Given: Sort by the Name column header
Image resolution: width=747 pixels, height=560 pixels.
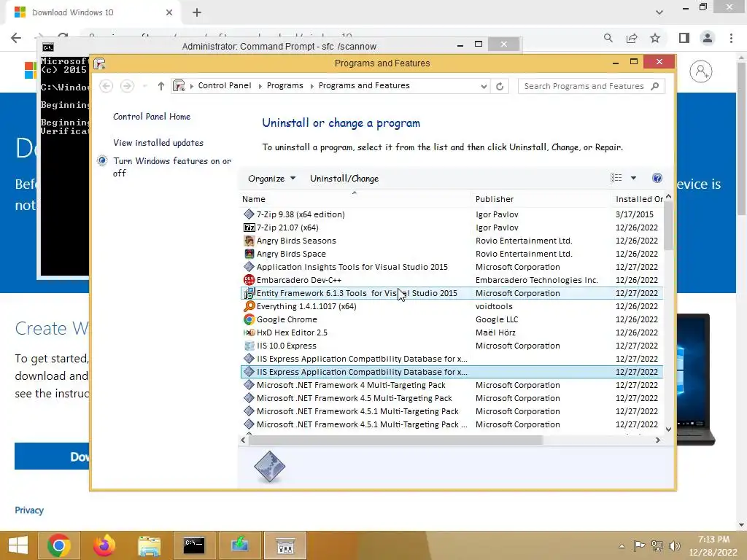Looking at the screenshot, I should tap(355, 199).
